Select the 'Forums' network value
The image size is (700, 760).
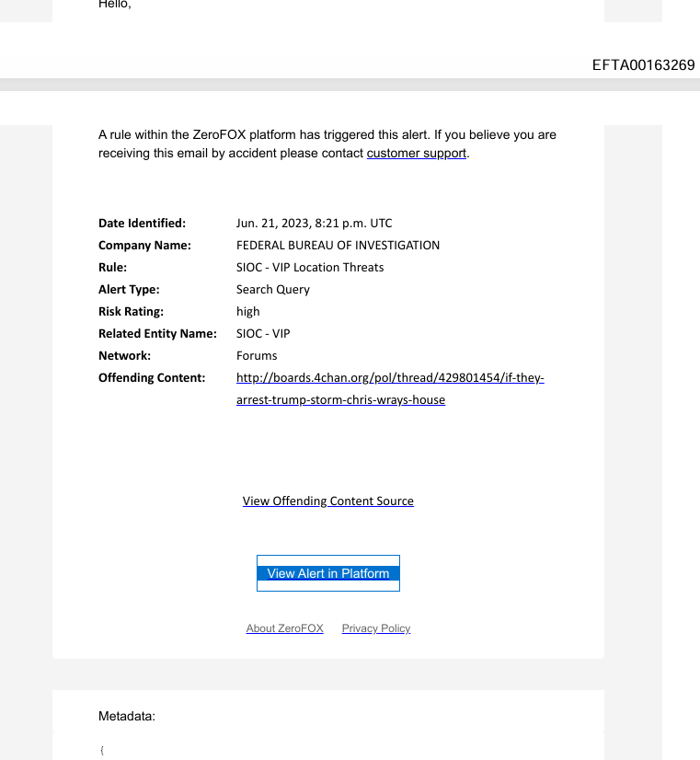point(257,356)
